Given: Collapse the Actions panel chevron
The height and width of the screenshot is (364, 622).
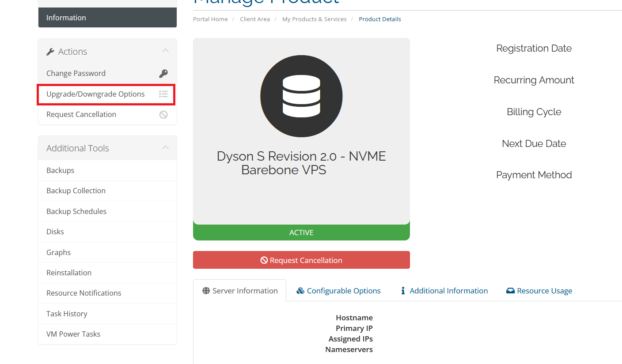Looking at the screenshot, I should [x=166, y=51].
